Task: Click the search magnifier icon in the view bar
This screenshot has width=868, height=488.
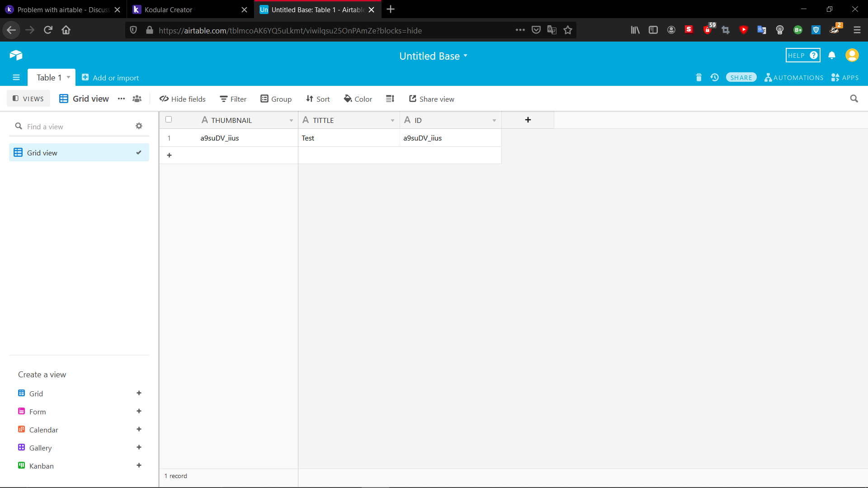Action: click(x=854, y=99)
